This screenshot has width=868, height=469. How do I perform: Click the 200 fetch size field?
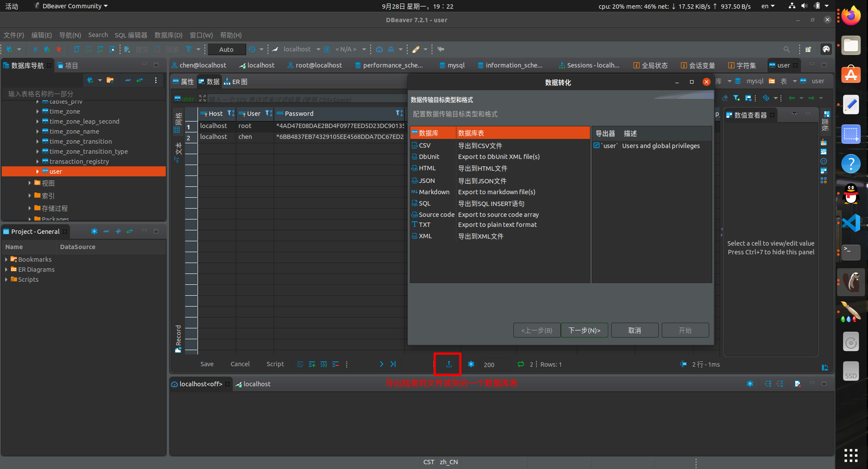pos(495,364)
